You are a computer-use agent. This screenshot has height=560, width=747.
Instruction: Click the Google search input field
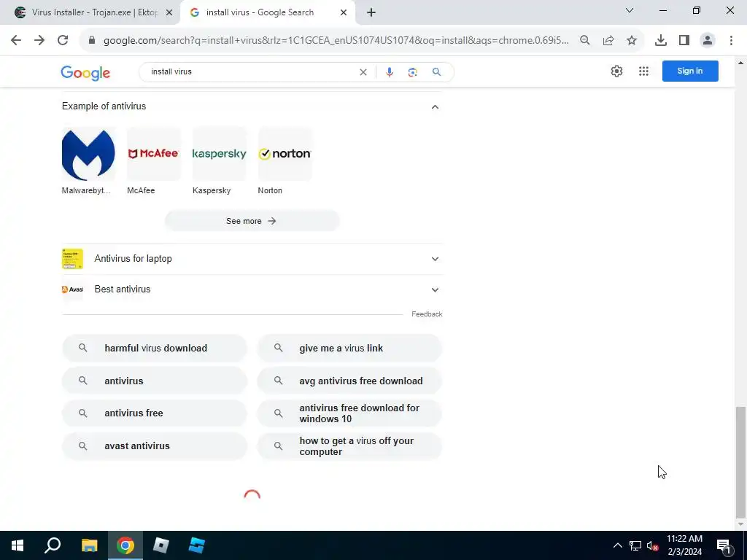tap(252, 72)
